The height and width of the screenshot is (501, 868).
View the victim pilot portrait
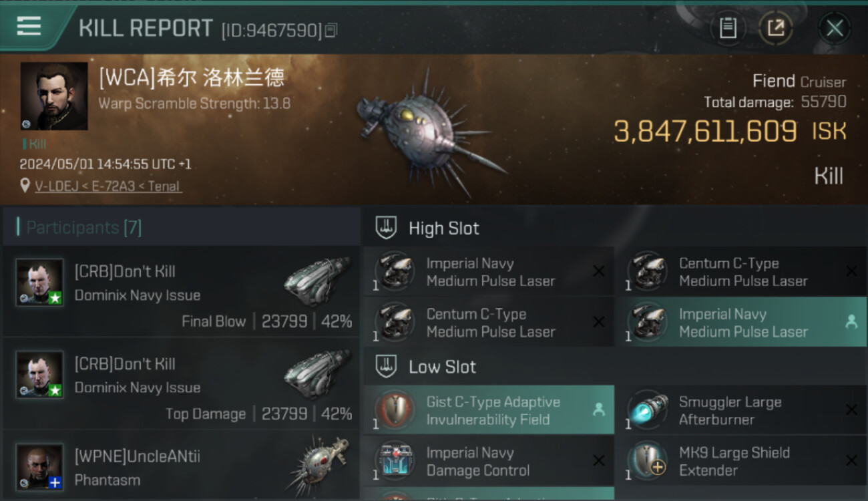53,96
